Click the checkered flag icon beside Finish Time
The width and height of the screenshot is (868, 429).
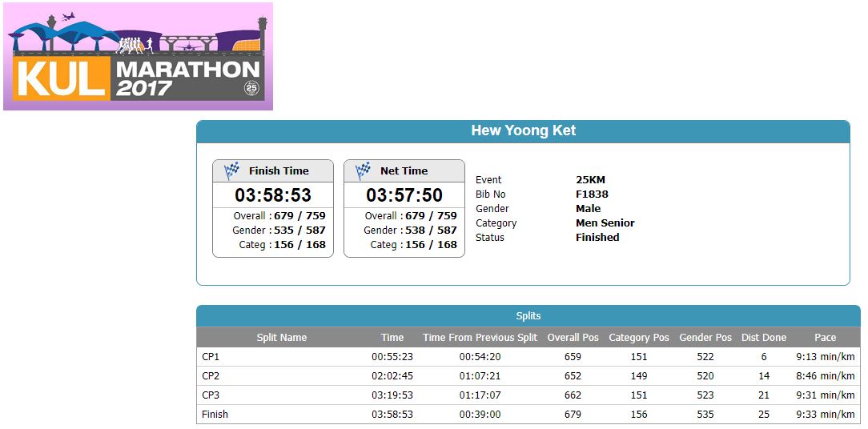[232, 170]
